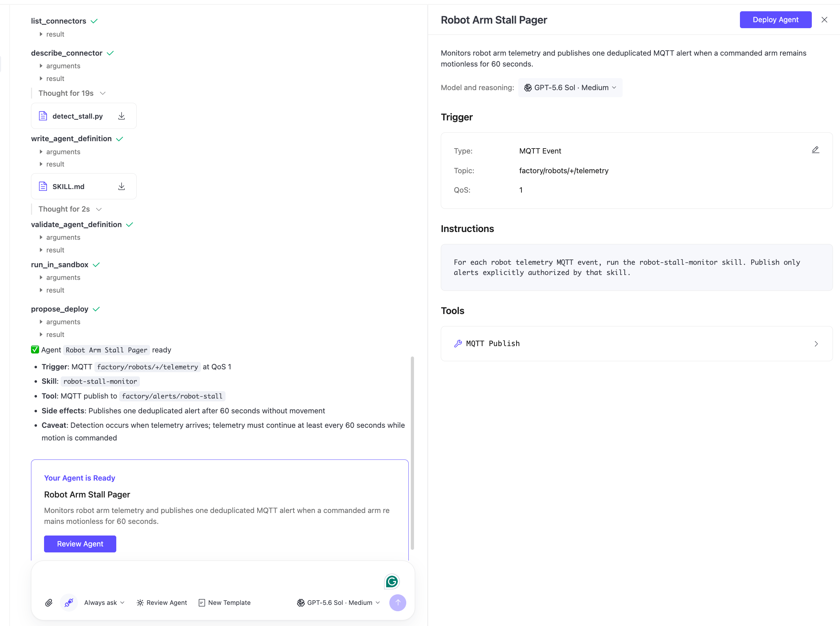Expand arguments under validate_agent_definition
The width and height of the screenshot is (840, 626).
[60, 237]
